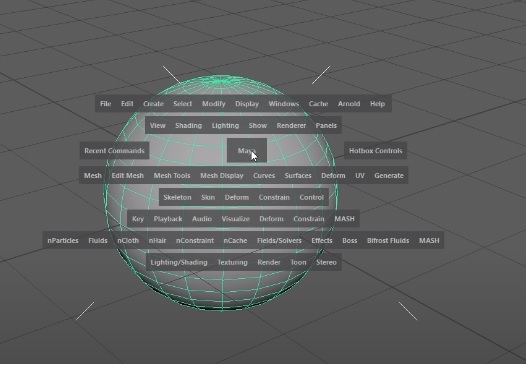The image size is (526, 370).
Task: Open the Deform menu beside UV
Action: pos(333,175)
